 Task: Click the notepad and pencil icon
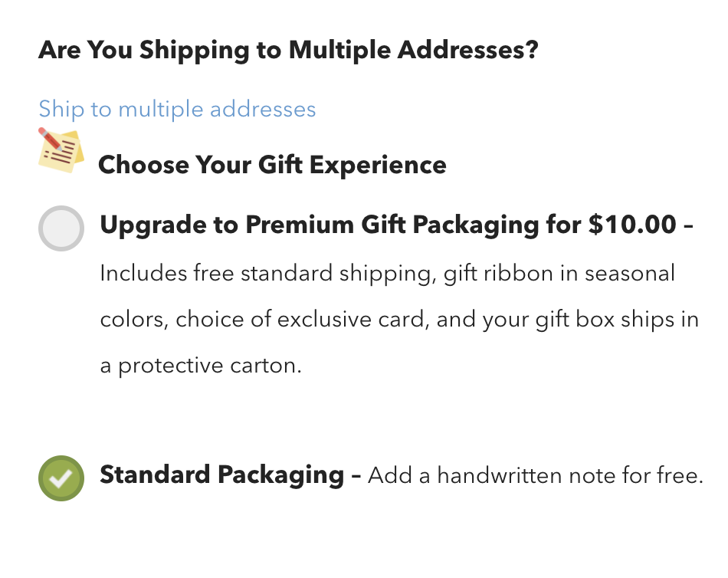tap(61, 150)
